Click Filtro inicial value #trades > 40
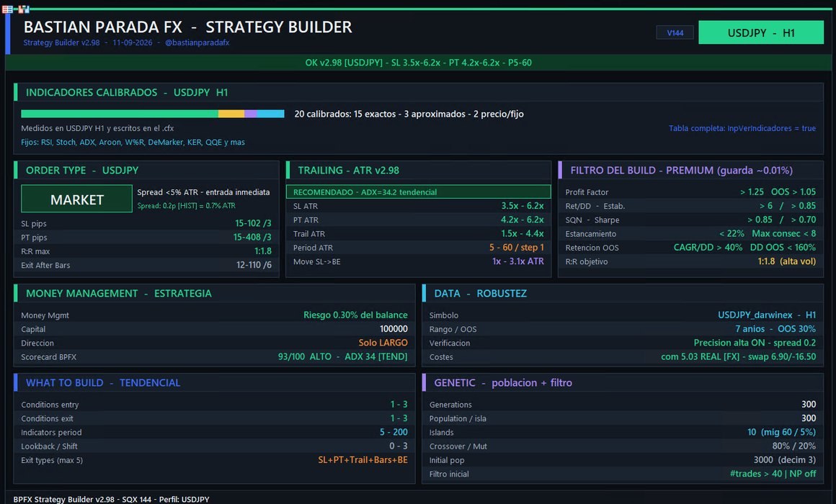This screenshot has width=836, height=504. coord(756,474)
